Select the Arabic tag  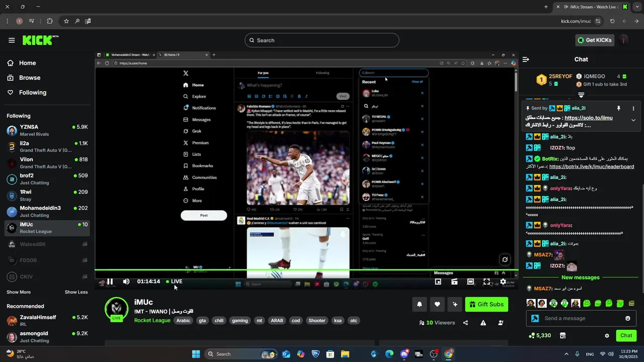click(x=184, y=320)
